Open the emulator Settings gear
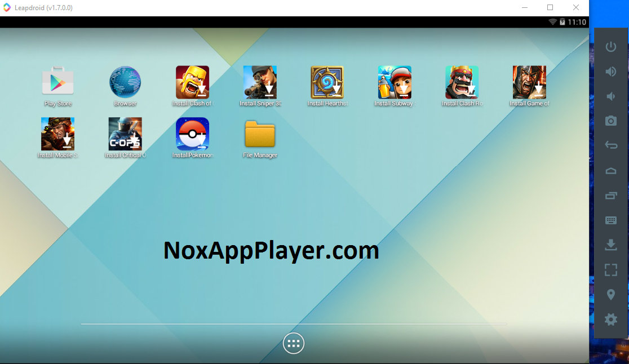This screenshot has width=629, height=364. (x=610, y=319)
